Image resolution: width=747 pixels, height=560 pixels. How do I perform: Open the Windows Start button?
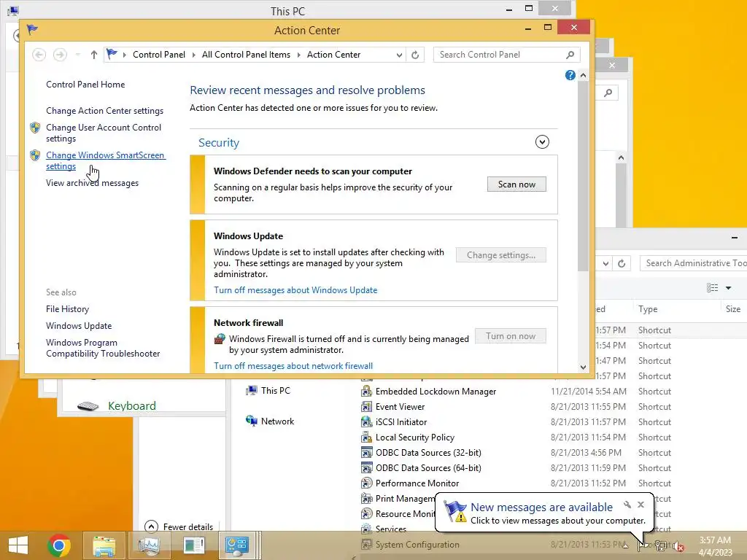18,545
